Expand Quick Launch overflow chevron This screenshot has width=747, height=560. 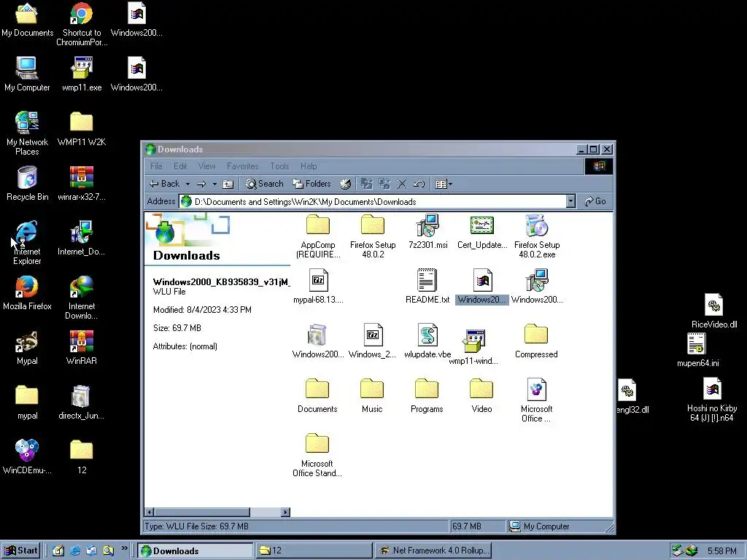pos(124,548)
